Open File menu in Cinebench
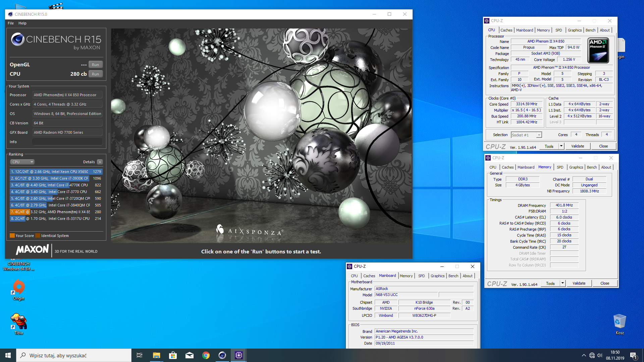 coord(11,23)
